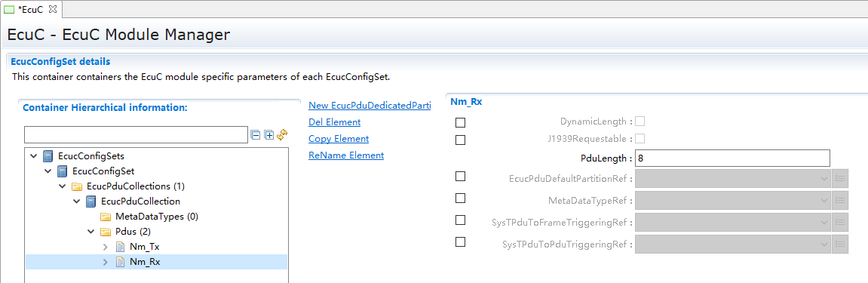Click the Nm_Tx document icon
The height and width of the screenshot is (283, 868).
(121, 247)
